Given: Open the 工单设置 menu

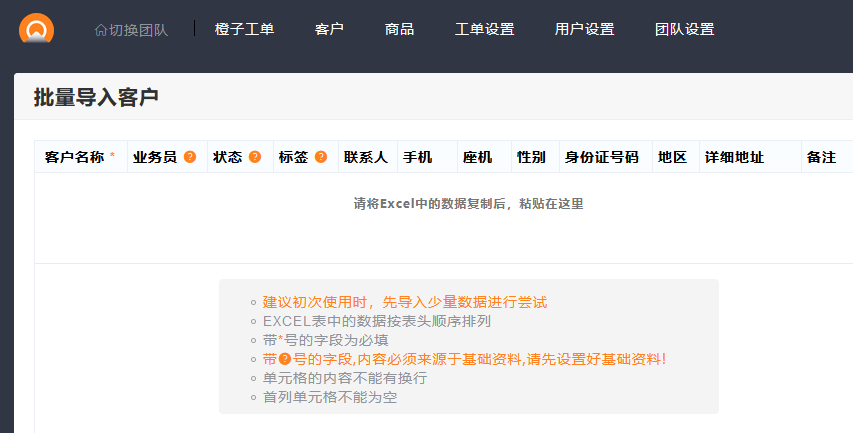Looking at the screenshot, I should (484, 29).
